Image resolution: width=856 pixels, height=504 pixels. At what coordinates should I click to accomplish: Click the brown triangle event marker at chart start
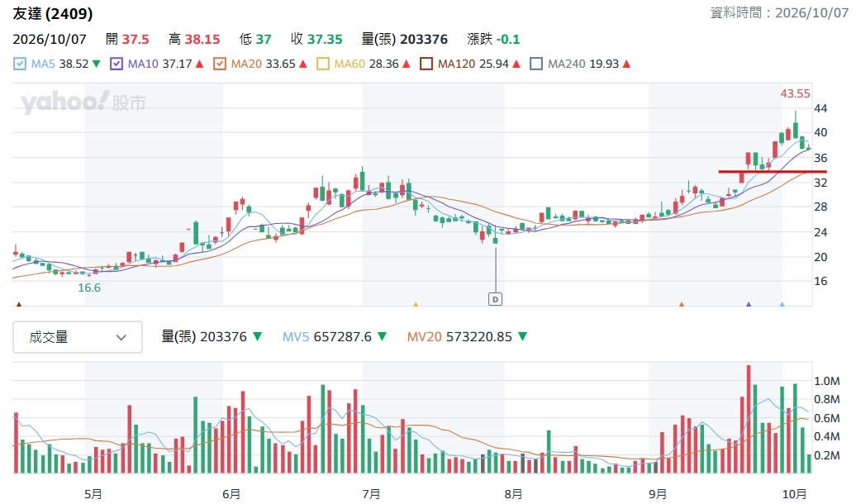click(x=19, y=304)
